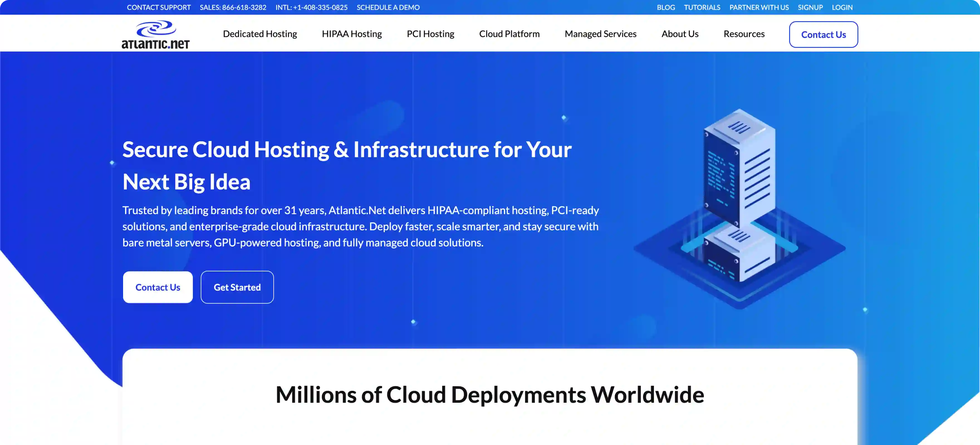The width and height of the screenshot is (980, 445).
Task: Open PCI Hosting menu
Action: tap(430, 34)
